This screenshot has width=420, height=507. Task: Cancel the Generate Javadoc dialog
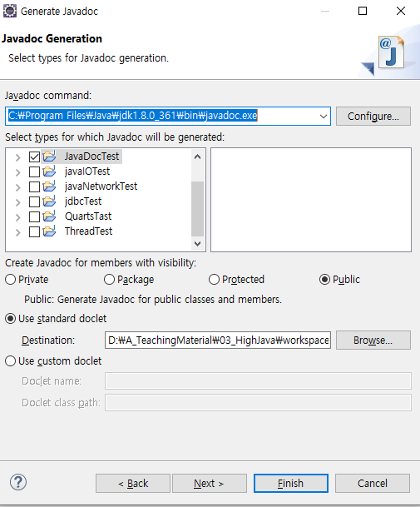click(x=373, y=484)
